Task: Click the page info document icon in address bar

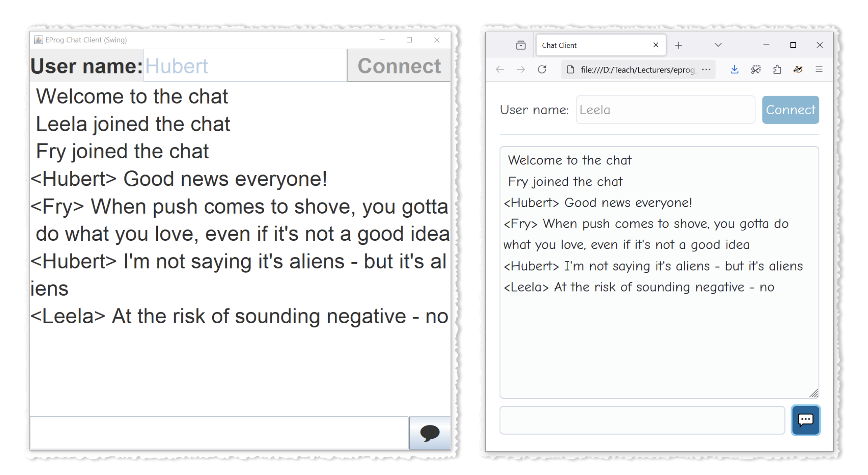Action: (x=570, y=69)
